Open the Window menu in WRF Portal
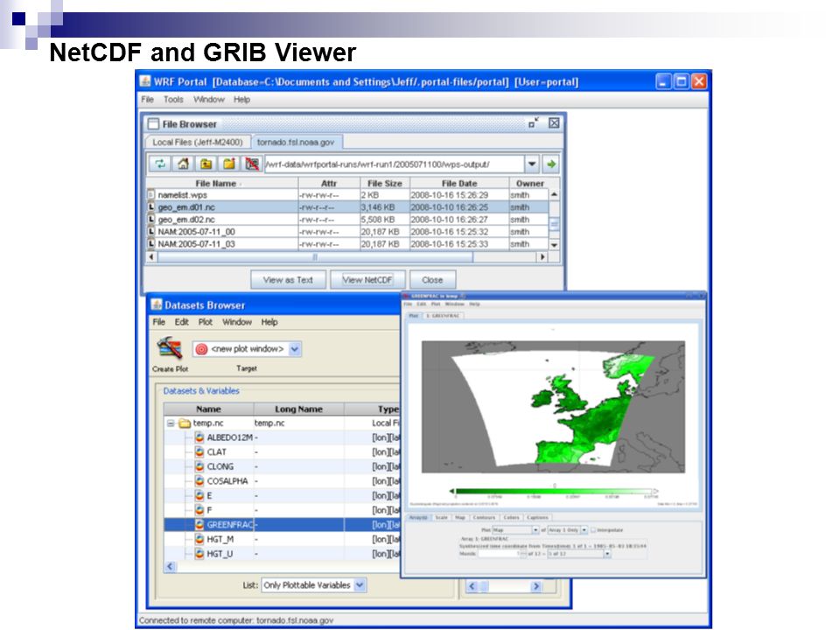Image resolution: width=840 pixels, height=630 pixels. click(209, 100)
